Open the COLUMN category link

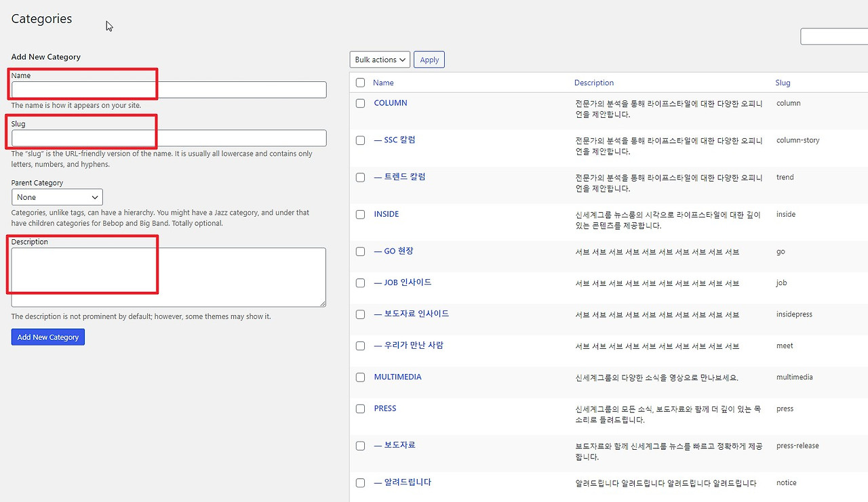point(391,103)
